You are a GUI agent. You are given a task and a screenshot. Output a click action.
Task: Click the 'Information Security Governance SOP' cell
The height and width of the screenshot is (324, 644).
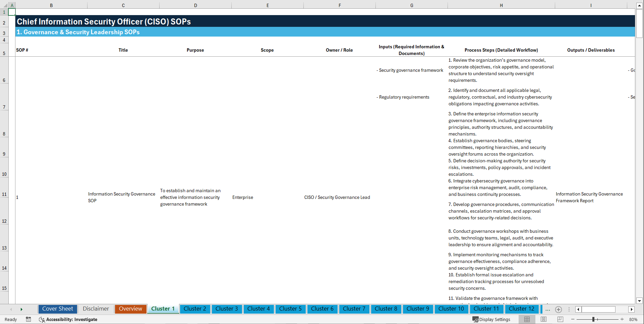tap(122, 197)
